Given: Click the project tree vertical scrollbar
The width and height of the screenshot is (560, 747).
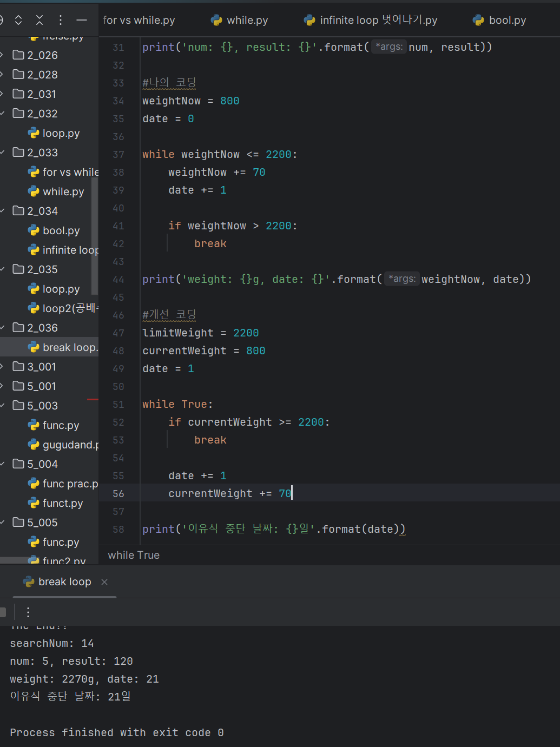Looking at the screenshot, I should click(95, 237).
